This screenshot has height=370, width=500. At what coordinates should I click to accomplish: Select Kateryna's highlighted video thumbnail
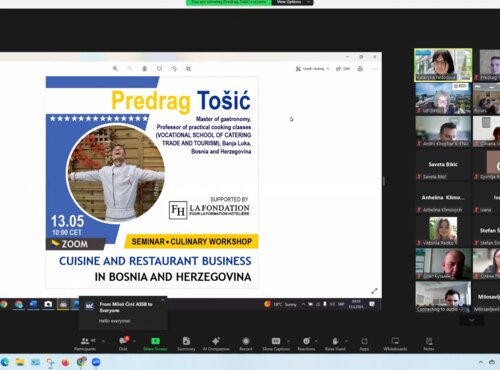coord(443,65)
